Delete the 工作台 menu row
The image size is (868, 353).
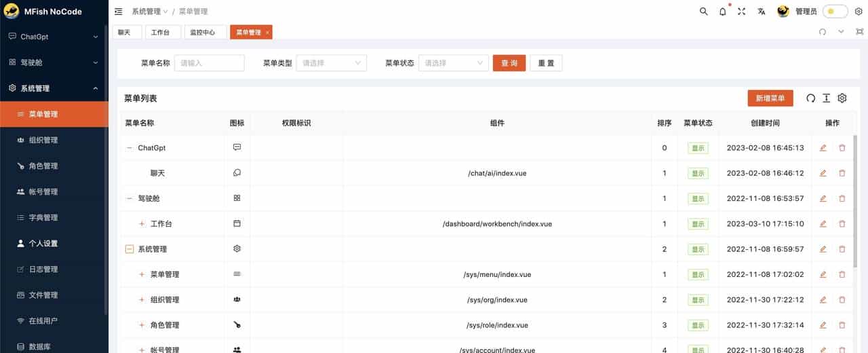click(x=842, y=224)
